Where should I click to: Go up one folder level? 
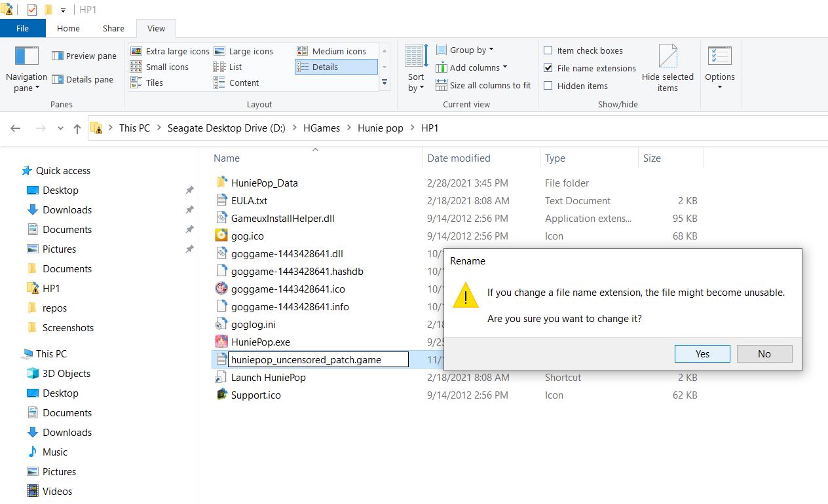77,128
